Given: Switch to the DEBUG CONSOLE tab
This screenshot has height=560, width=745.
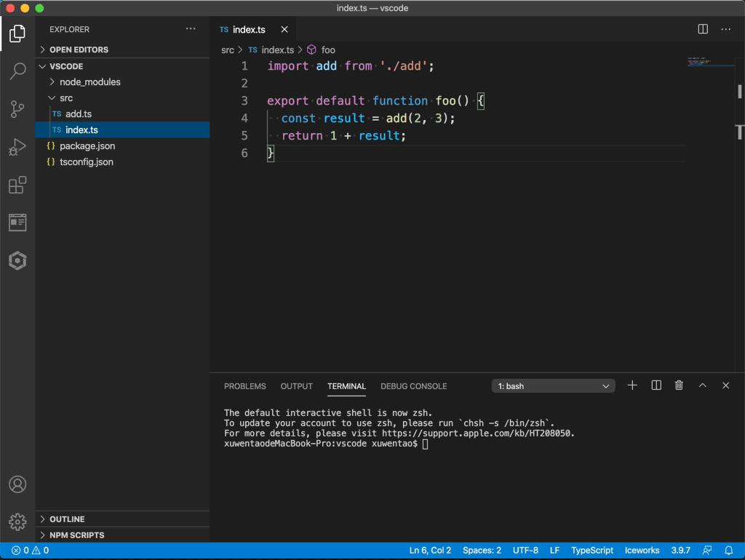Looking at the screenshot, I should pos(413,386).
